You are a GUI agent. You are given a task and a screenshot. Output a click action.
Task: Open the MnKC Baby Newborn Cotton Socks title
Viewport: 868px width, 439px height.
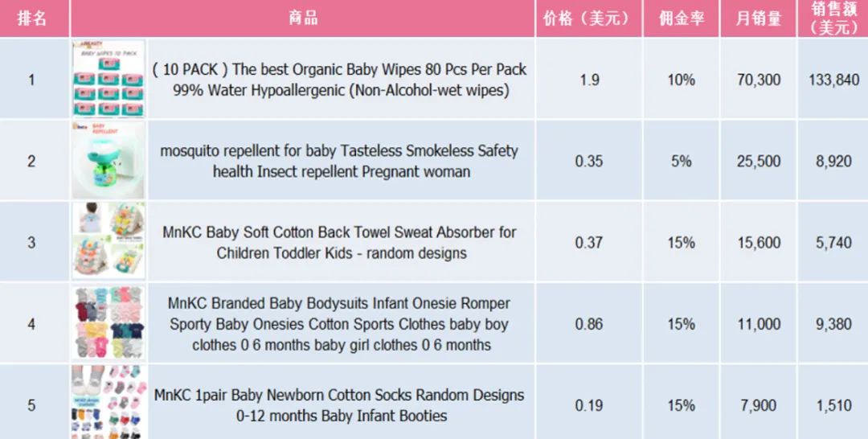point(340,405)
